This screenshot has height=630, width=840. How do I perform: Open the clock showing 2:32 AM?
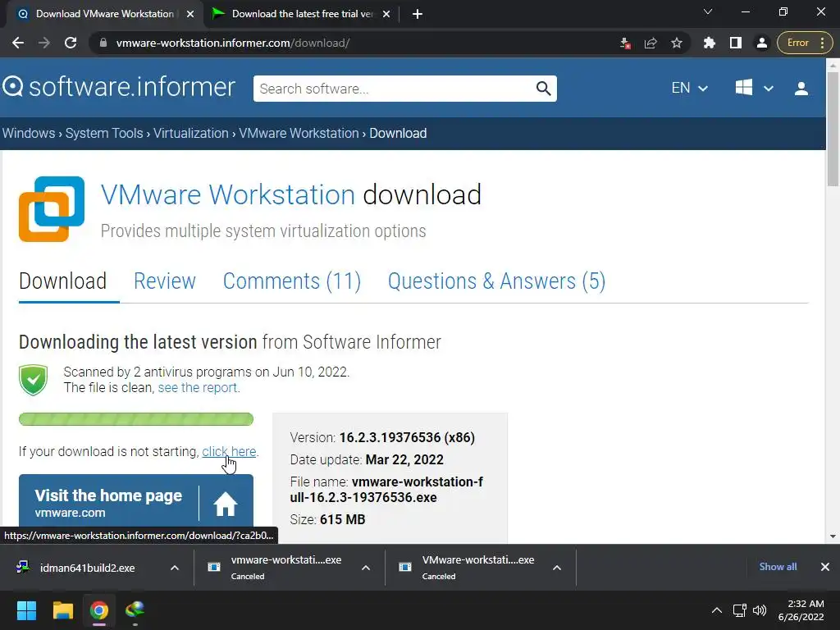(x=801, y=610)
